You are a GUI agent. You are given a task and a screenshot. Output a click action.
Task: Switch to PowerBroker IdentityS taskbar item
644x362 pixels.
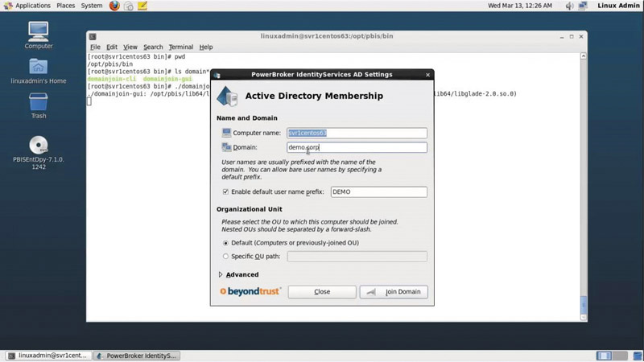[x=137, y=356]
